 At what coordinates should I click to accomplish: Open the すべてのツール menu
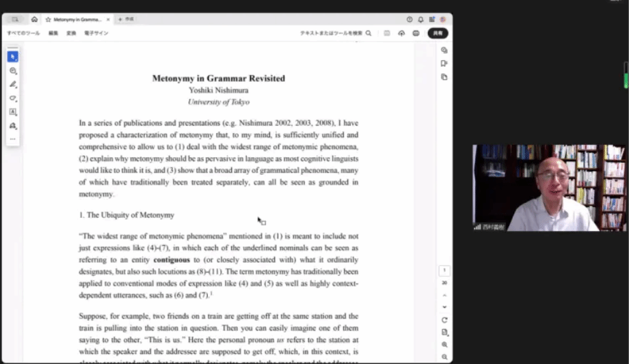click(23, 33)
